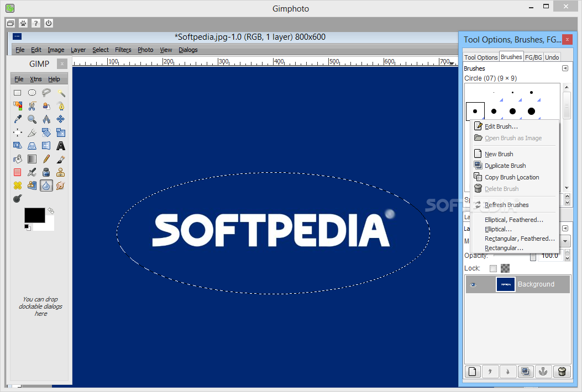The image size is (582, 392).
Task: Activate the Move tool
Action: 61,119
